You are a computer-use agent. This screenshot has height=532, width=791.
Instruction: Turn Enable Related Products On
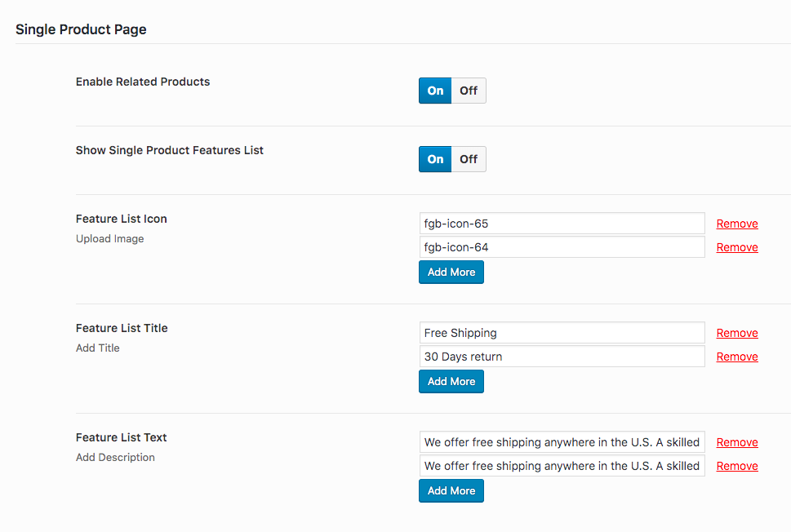coord(435,91)
